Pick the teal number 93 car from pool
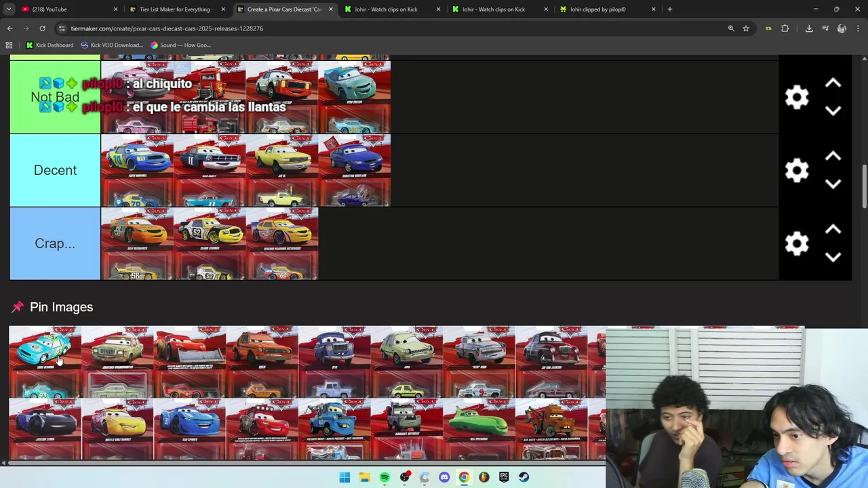 [45, 362]
